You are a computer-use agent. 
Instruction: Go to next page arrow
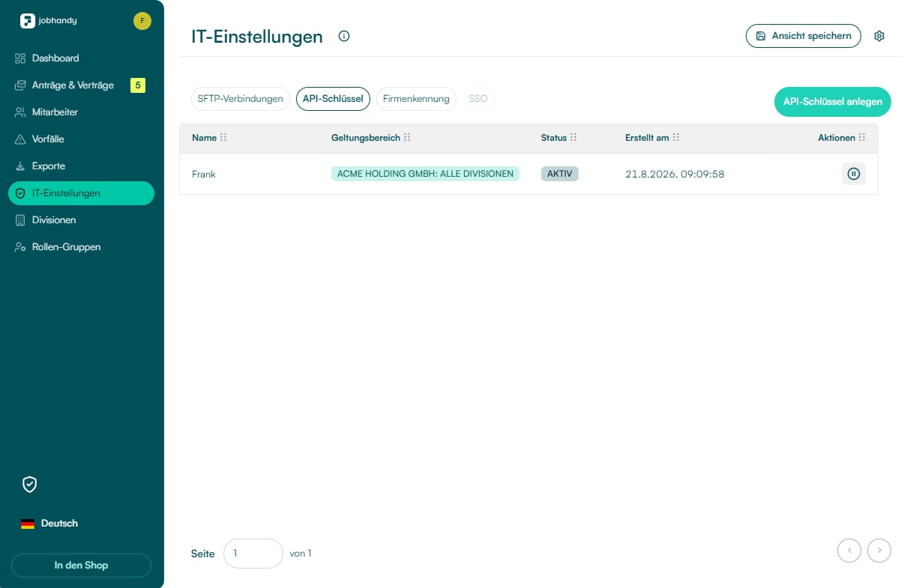[879, 551]
